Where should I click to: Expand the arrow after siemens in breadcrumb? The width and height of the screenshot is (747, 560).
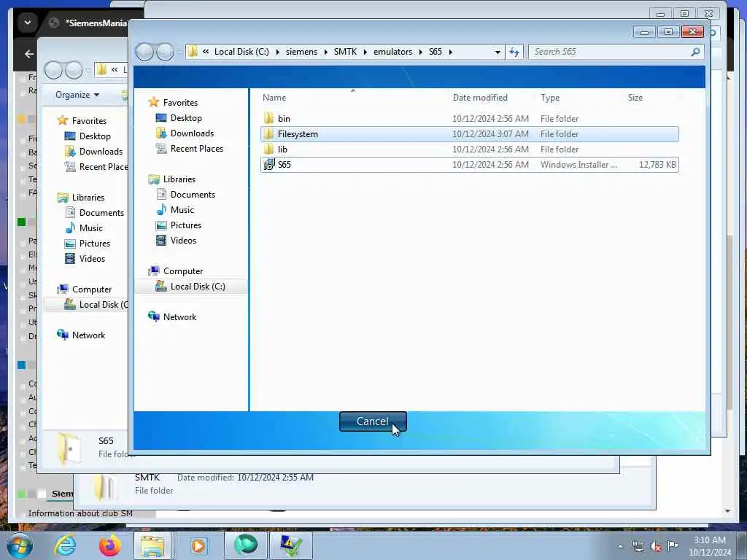point(326,52)
